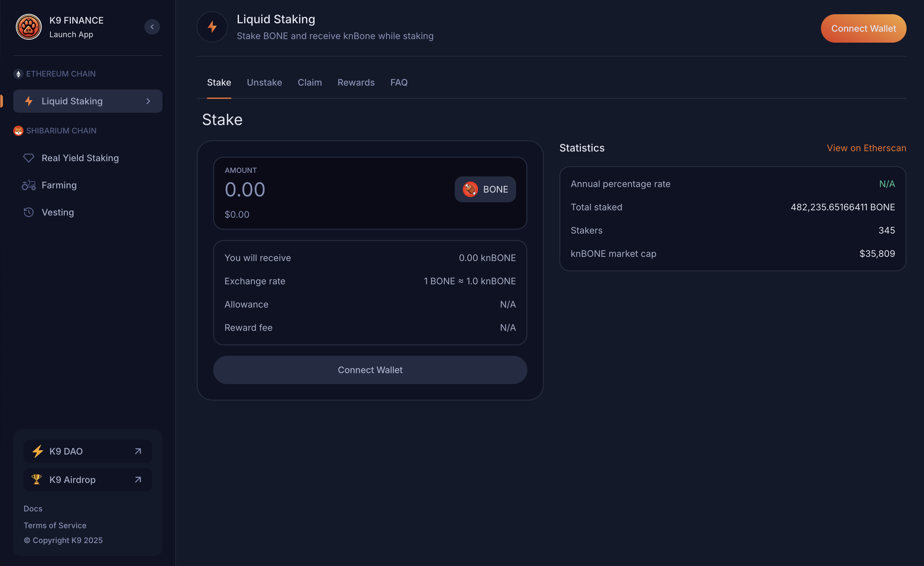Screen dimensions: 924x566
Task: Click the Shibarium Chain shiba icon
Action: pos(18,131)
